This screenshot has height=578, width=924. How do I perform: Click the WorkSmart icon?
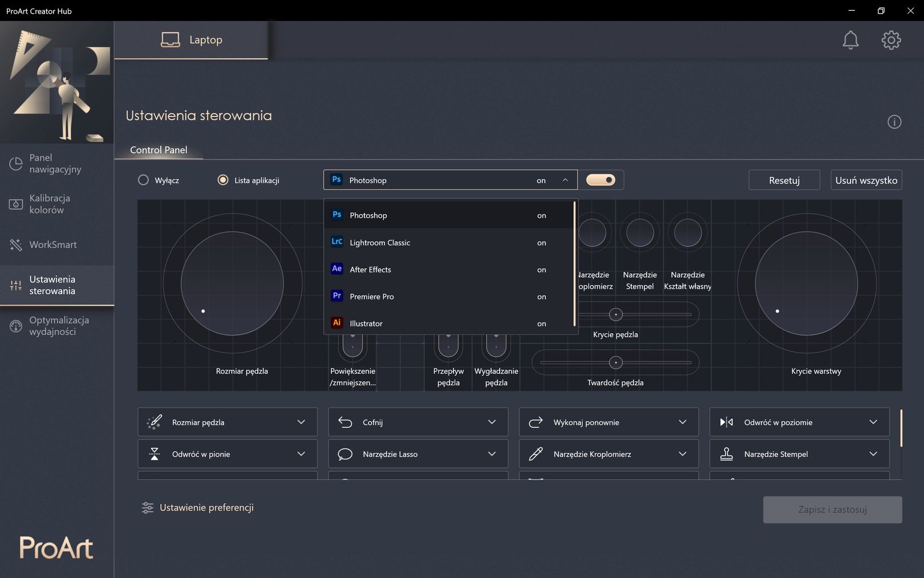[x=16, y=245]
